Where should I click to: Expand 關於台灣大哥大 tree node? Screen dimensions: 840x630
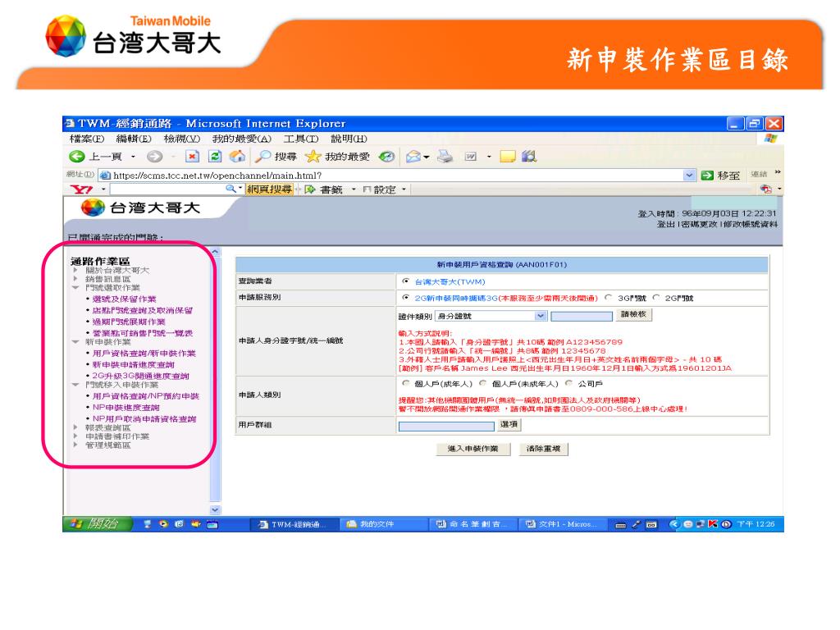point(75,271)
